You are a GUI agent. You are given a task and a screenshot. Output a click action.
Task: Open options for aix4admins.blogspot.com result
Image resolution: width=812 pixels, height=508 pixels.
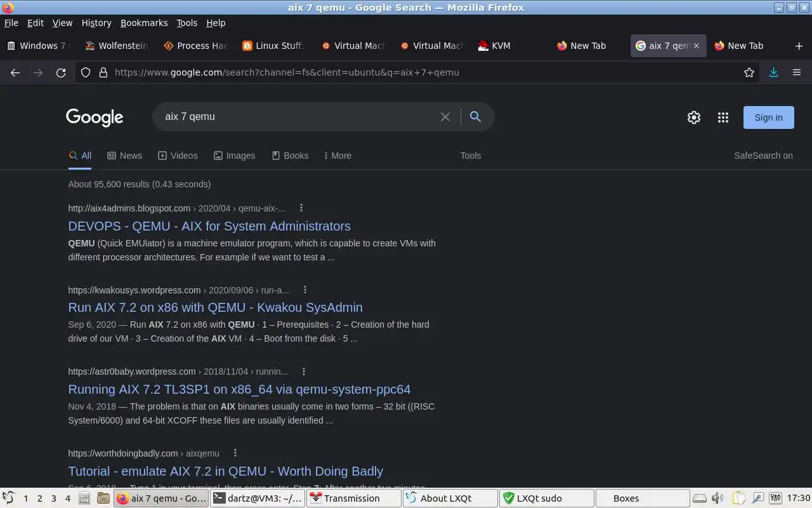coord(301,208)
